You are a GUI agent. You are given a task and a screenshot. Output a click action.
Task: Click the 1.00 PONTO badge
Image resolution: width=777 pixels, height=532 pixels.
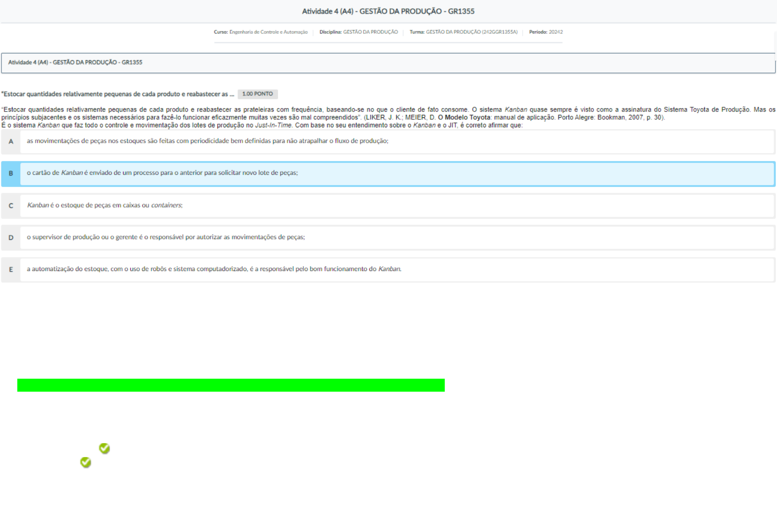(x=257, y=94)
